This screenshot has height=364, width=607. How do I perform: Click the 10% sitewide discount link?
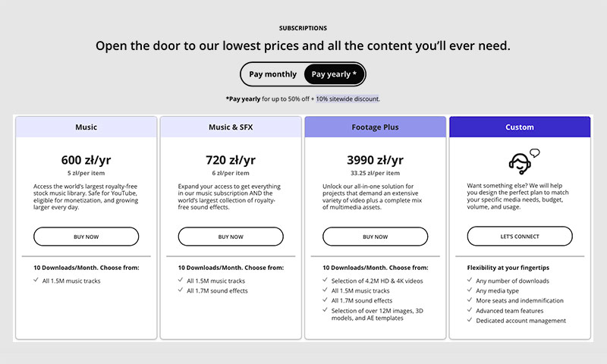pyautogui.click(x=347, y=99)
